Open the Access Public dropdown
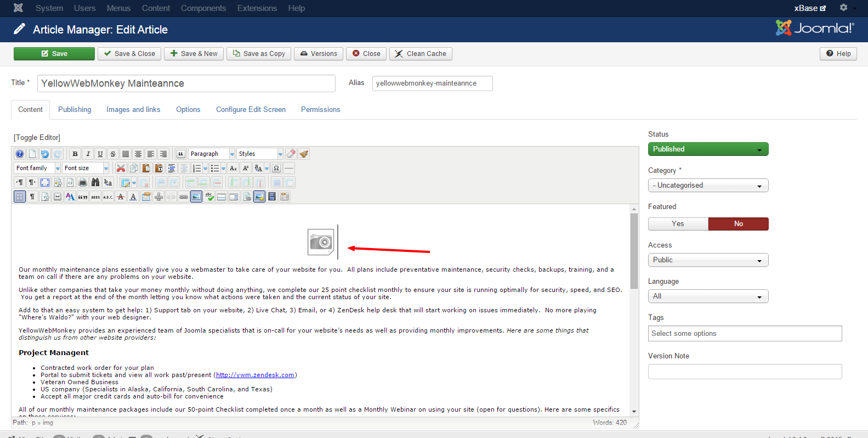 [708, 260]
